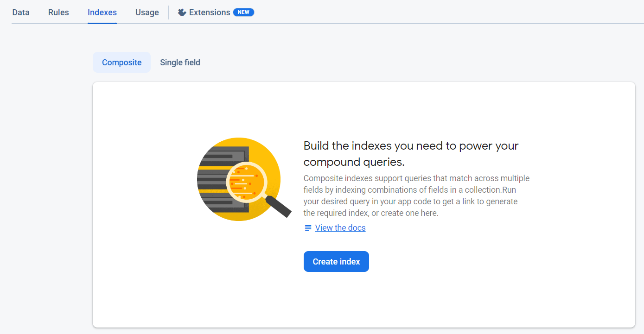Click the magnifying glass dark handle
This screenshot has width=644, height=334.
click(x=279, y=207)
